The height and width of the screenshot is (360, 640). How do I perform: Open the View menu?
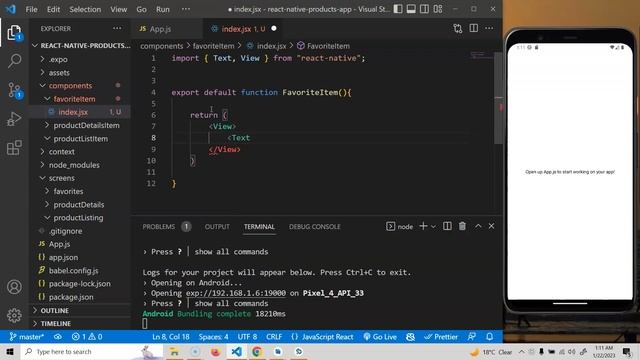(x=118, y=9)
